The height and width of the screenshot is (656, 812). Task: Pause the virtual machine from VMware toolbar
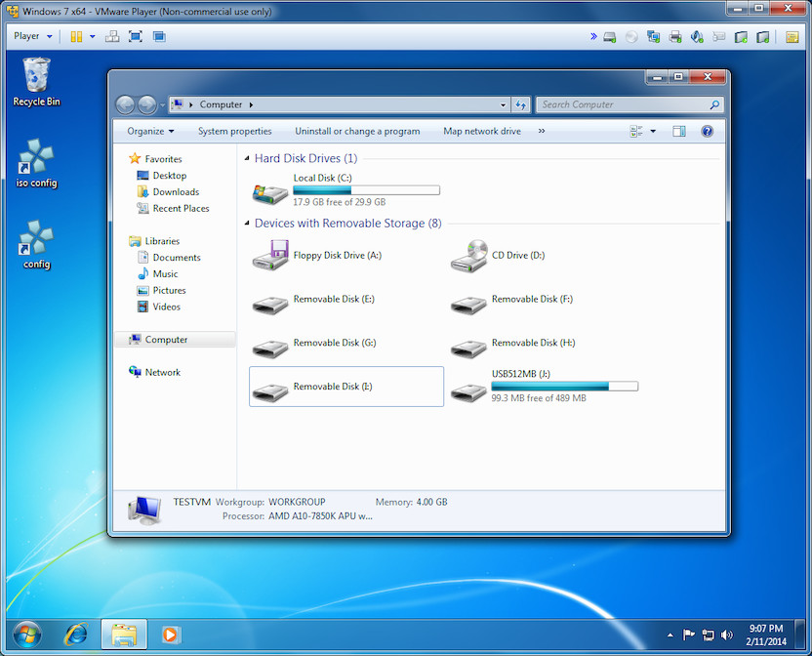coord(76,36)
